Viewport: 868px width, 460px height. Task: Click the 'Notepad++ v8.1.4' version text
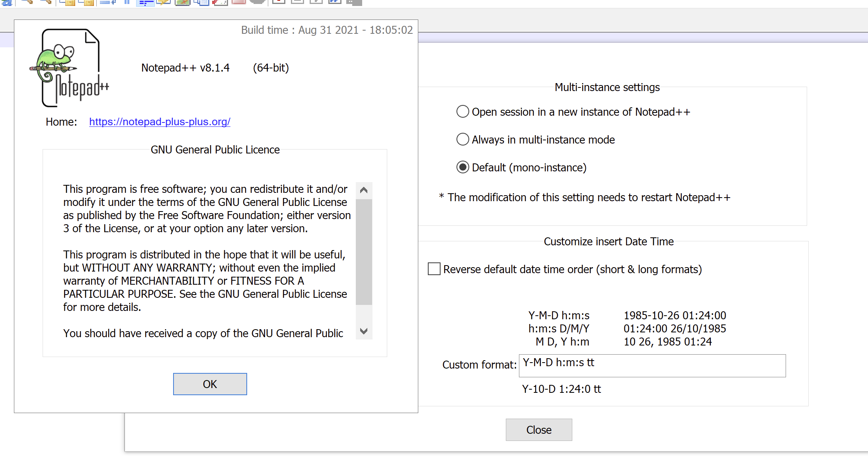185,68
